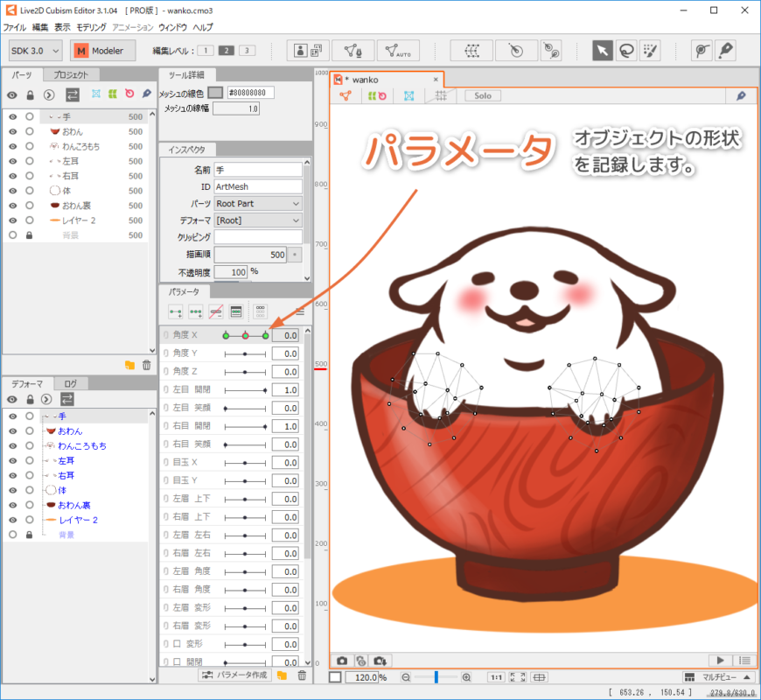Click the add two keys parameter icon

pos(176,311)
